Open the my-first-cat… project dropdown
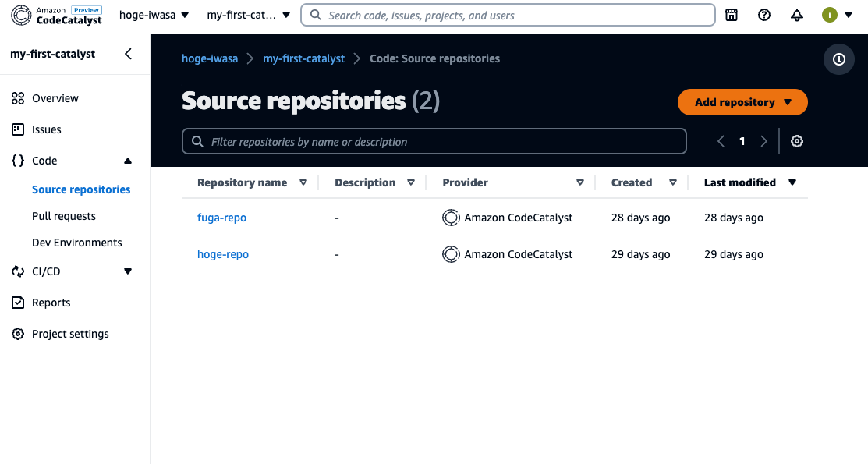Viewport: 868px width, 464px height. pyautogui.click(x=248, y=15)
